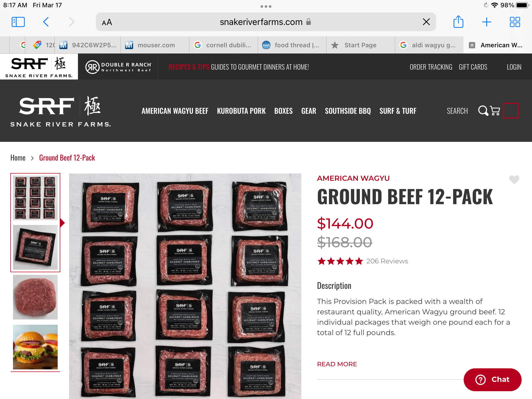Select the hamburger photo thumbnail

[x=35, y=347]
